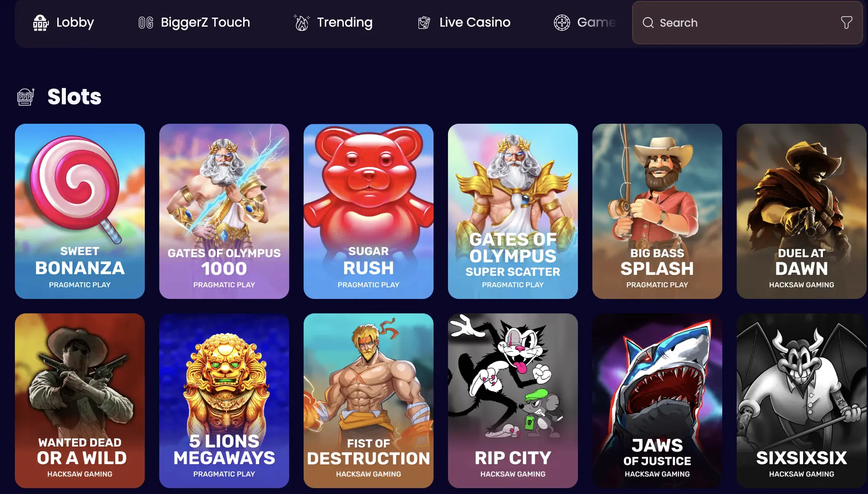Open the filter funnel in search bar

(x=846, y=23)
